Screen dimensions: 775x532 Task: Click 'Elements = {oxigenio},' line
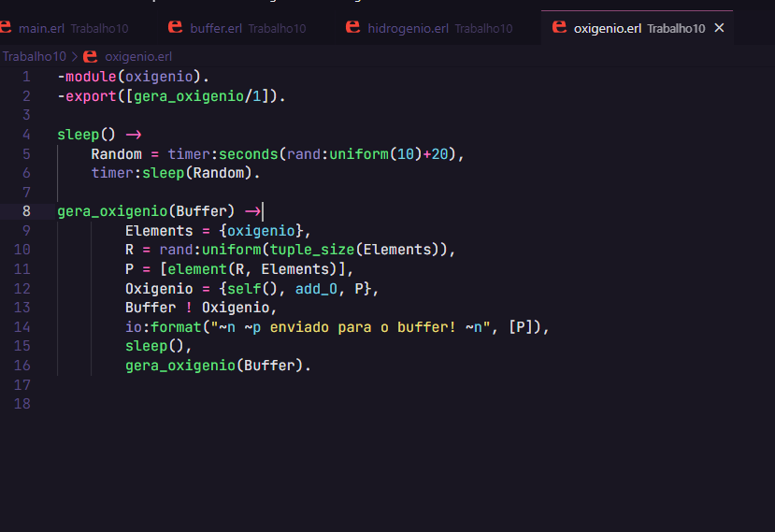(218, 231)
